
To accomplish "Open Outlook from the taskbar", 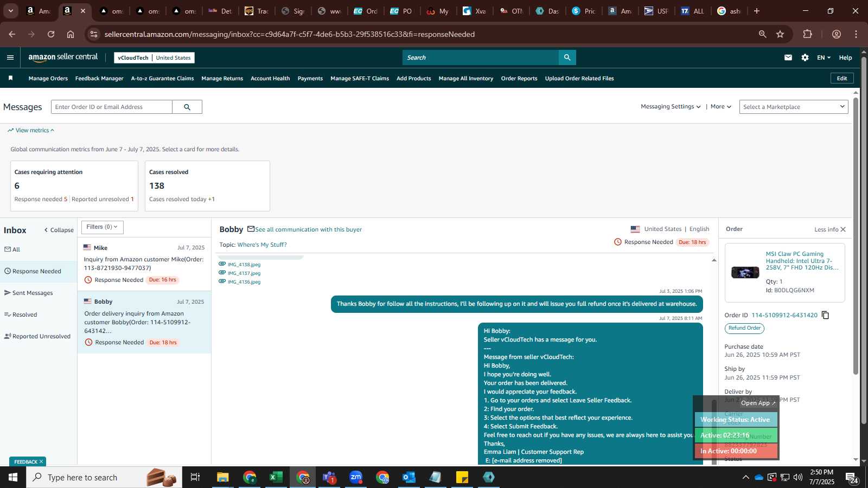I will [x=409, y=477].
